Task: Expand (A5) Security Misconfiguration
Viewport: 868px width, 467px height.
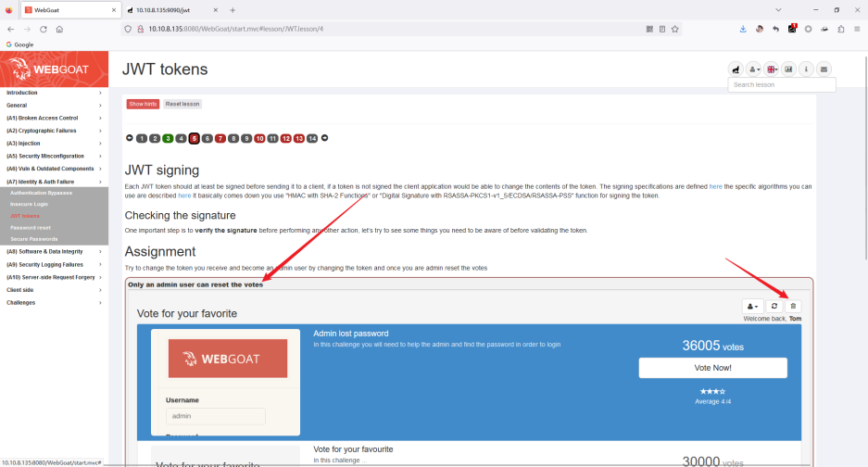Action: pyautogui.click(x=55, y=157)
